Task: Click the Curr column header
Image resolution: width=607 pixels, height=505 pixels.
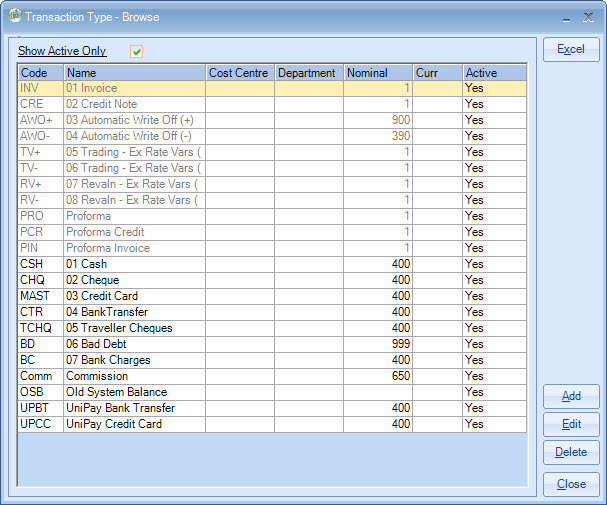Action: tap(437, 73)
